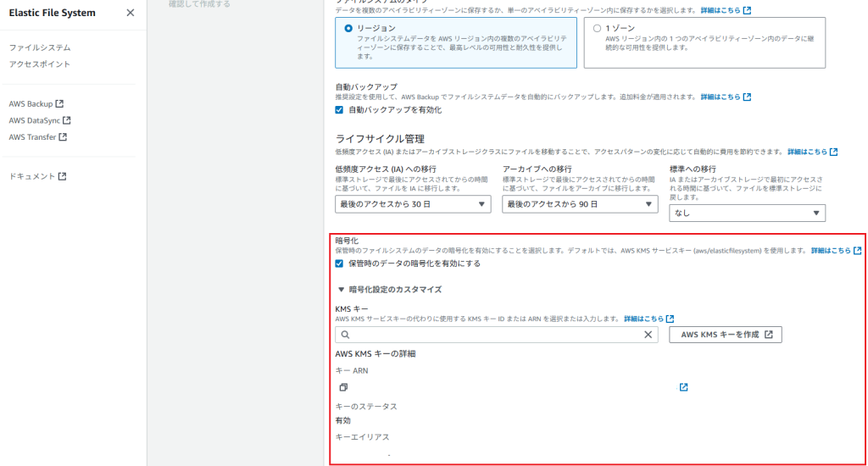This screenshot has height=466, width=868.
Task: Close the Elastic File System sidebar
Action: tap(130, 13)
